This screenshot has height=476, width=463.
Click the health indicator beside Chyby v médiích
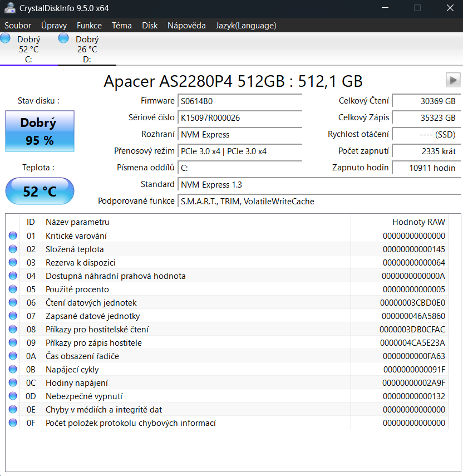pyautogui.click(x=12, y=409)
